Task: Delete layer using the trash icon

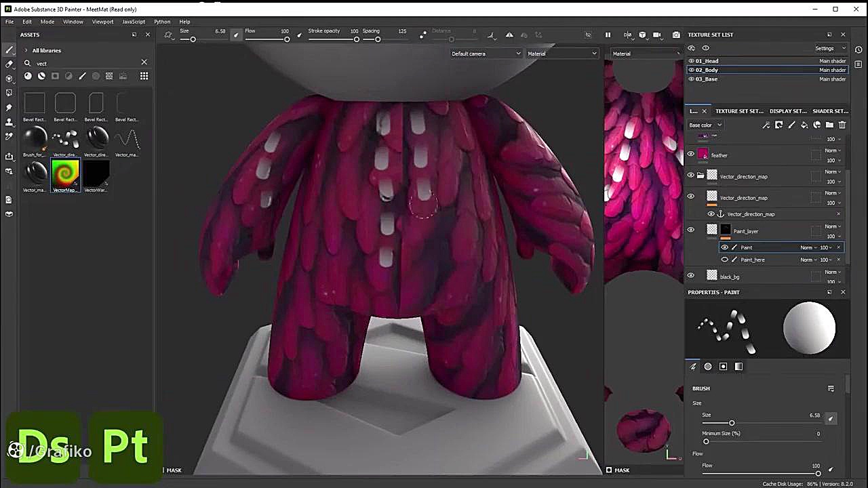Action: (842, 125)
